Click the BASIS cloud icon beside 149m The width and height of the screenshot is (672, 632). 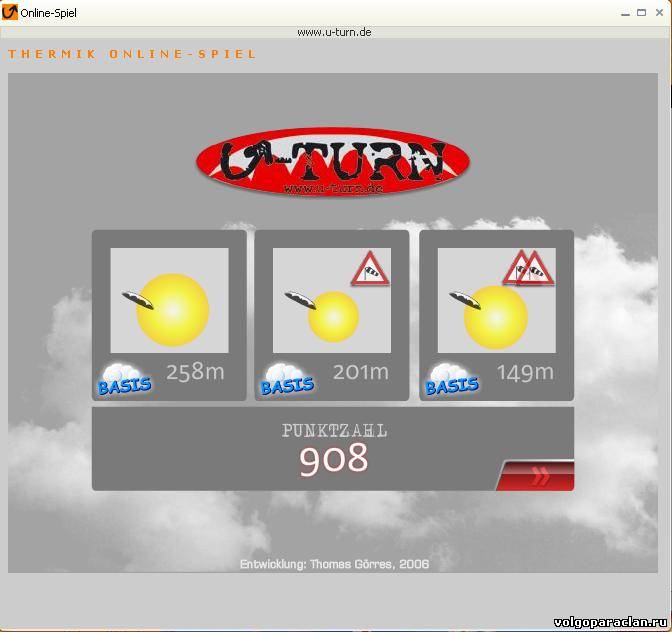pyautogui.click(x=451, y=379)
